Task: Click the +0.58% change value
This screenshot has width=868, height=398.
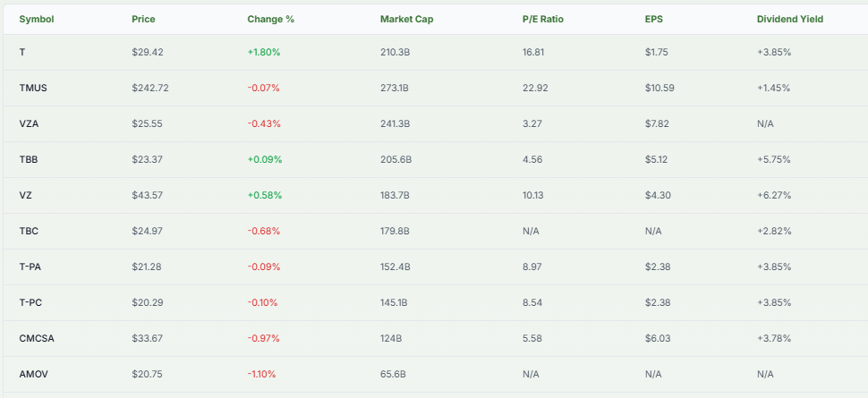Action: click(265, 195)
